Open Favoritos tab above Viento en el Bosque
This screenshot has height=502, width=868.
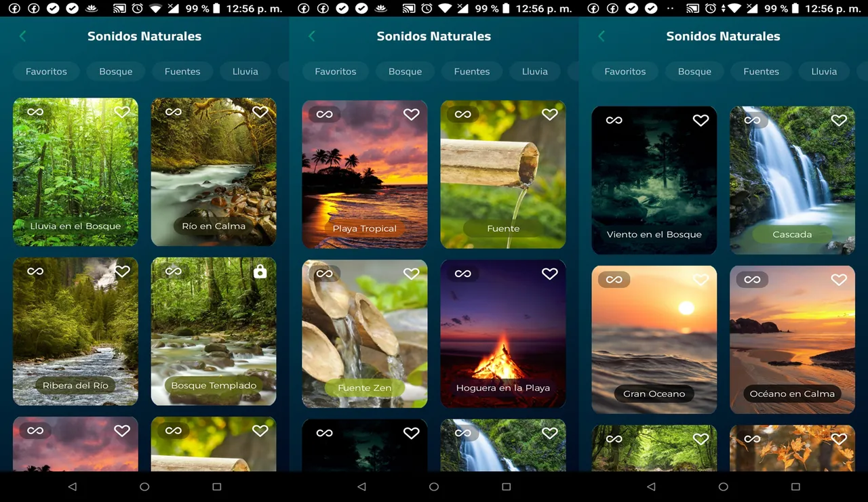pos(625,71)
